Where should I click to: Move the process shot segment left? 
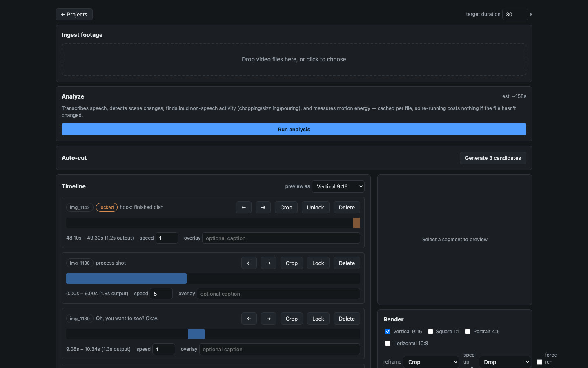pos(249,263)
